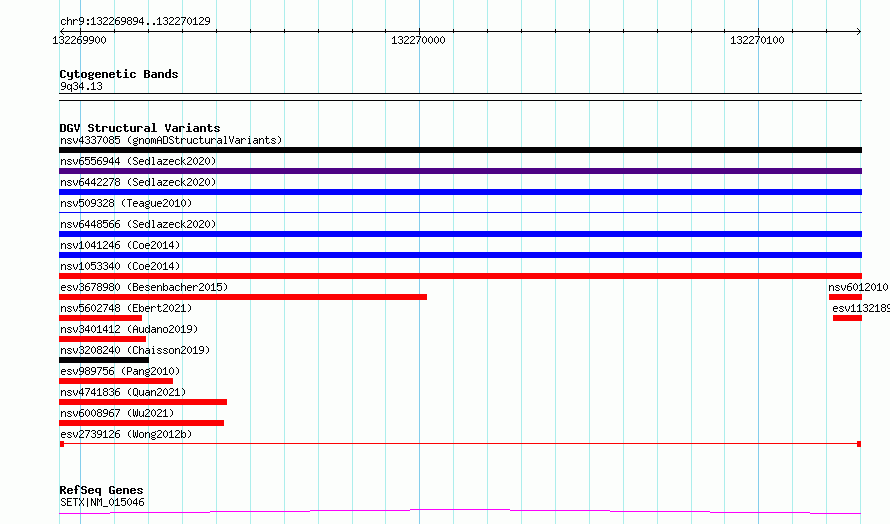Click the purple bar below nsv6556944

coord(460,171)
